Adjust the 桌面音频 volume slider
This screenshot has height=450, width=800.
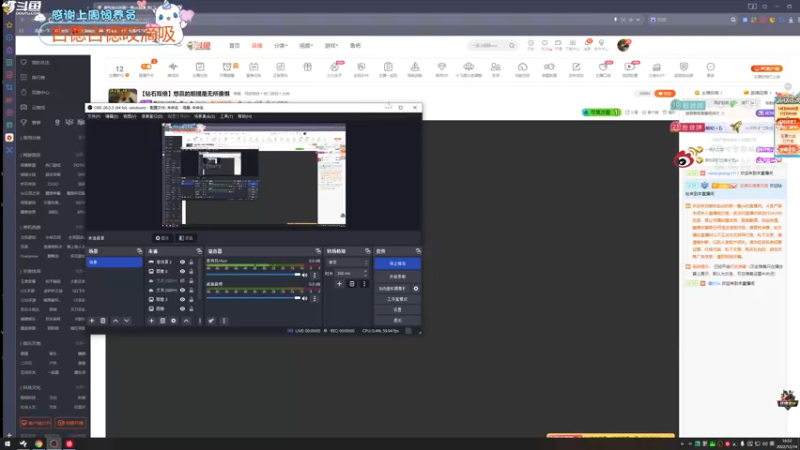tap(254, 298)
